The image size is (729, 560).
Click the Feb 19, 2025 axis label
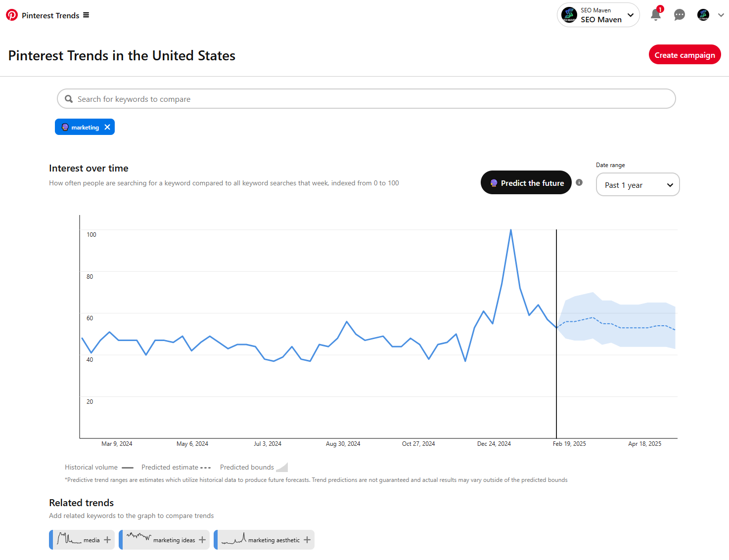(569, 444)
